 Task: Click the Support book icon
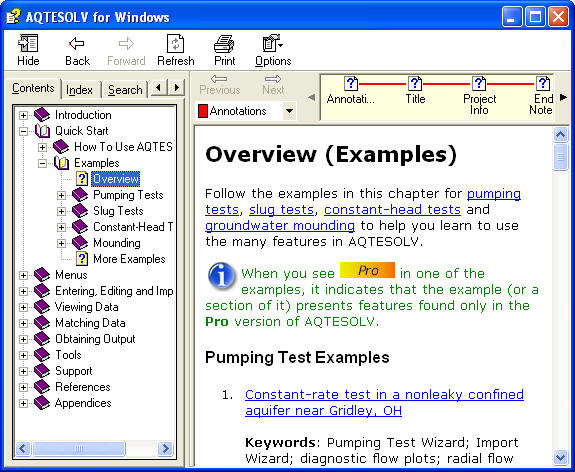tap(42, 371)
